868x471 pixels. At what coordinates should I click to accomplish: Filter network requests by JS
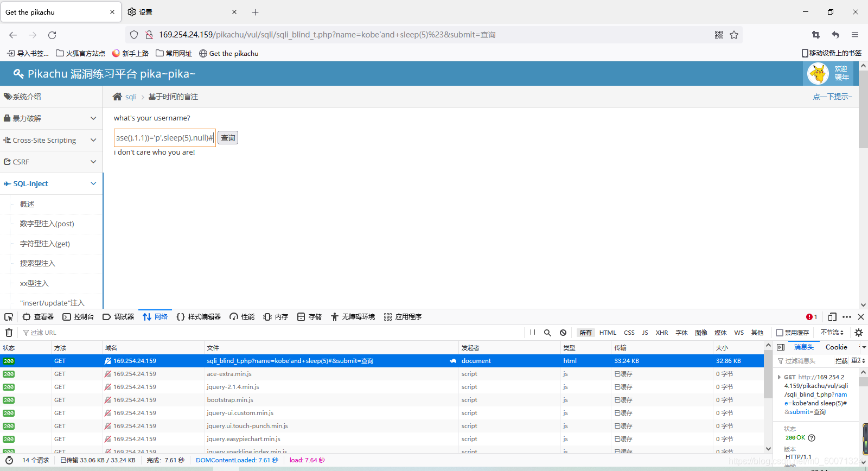(x=645, y=333)
